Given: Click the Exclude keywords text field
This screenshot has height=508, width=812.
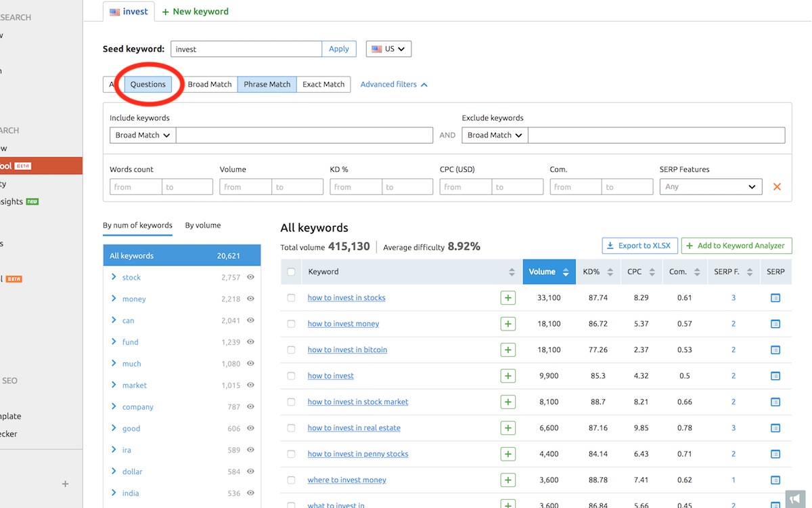Looking at the screenshot, I should [656, 135].
